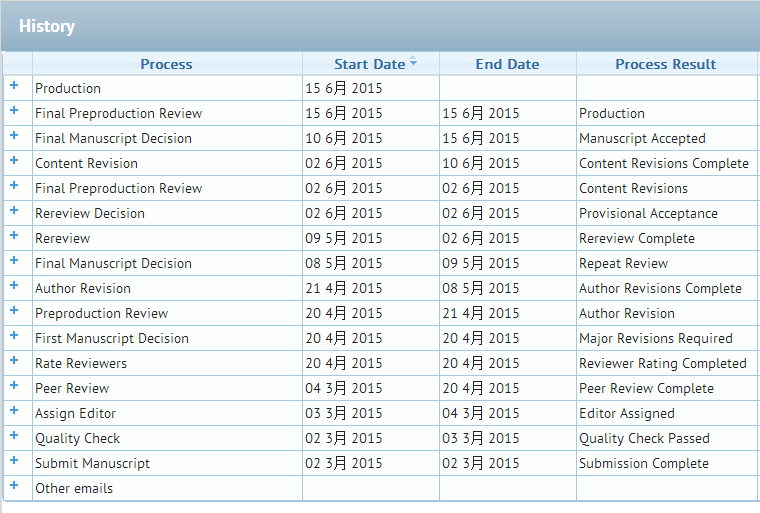Sort by the Process Result column header
The height and width of the screenshot is (513, 760).
[665, 64]
